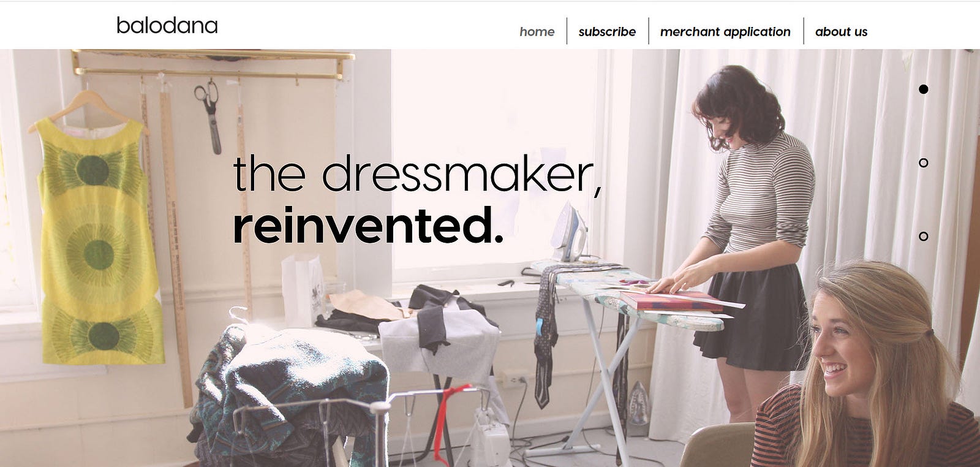Click the "the dressmaker," headline text
Screen dimensions: 980x467
tap(417, 174)
